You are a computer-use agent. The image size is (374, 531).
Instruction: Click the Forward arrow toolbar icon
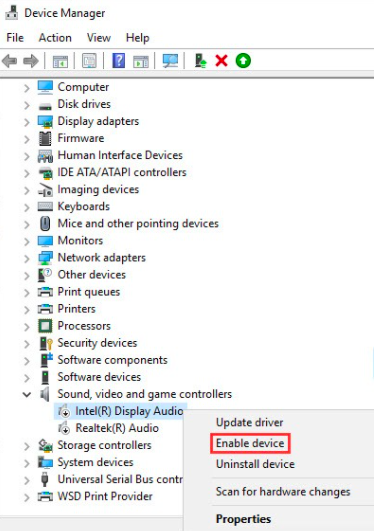(31, 61)
